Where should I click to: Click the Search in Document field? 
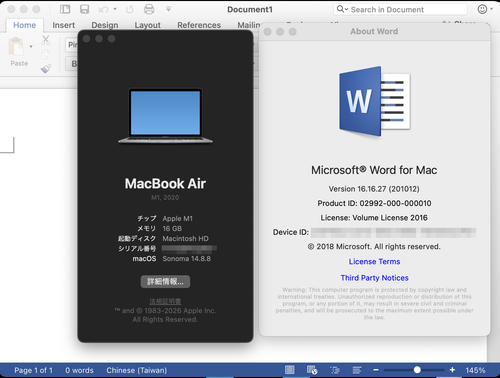tap(400, 9)
